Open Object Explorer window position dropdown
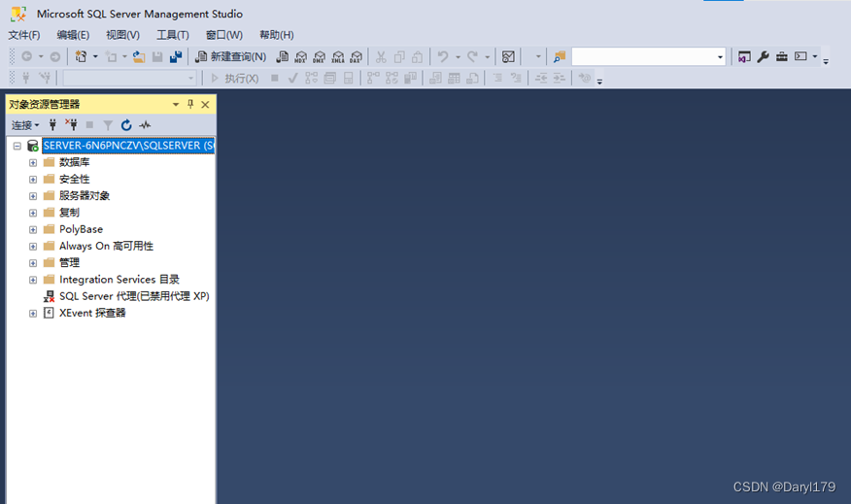 click(x=176, y=105)
